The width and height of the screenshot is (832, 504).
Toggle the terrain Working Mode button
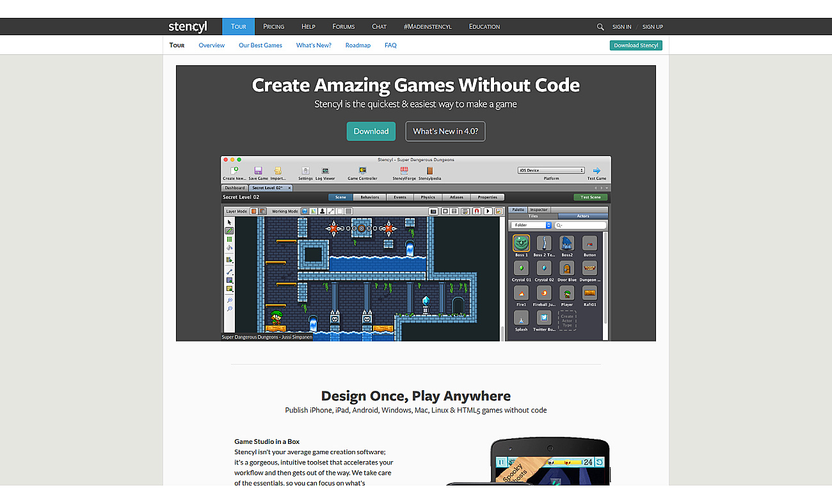(x=314, y=211)
